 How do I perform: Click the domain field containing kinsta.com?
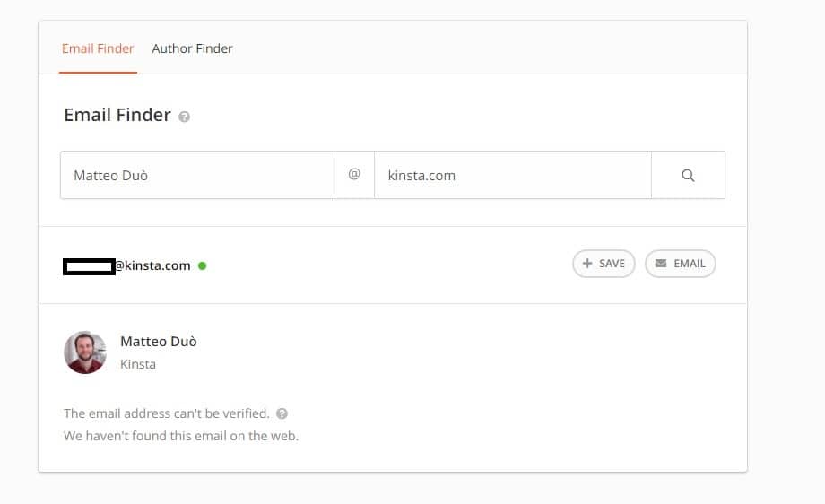pyautogui.click(x=512, y=175)
